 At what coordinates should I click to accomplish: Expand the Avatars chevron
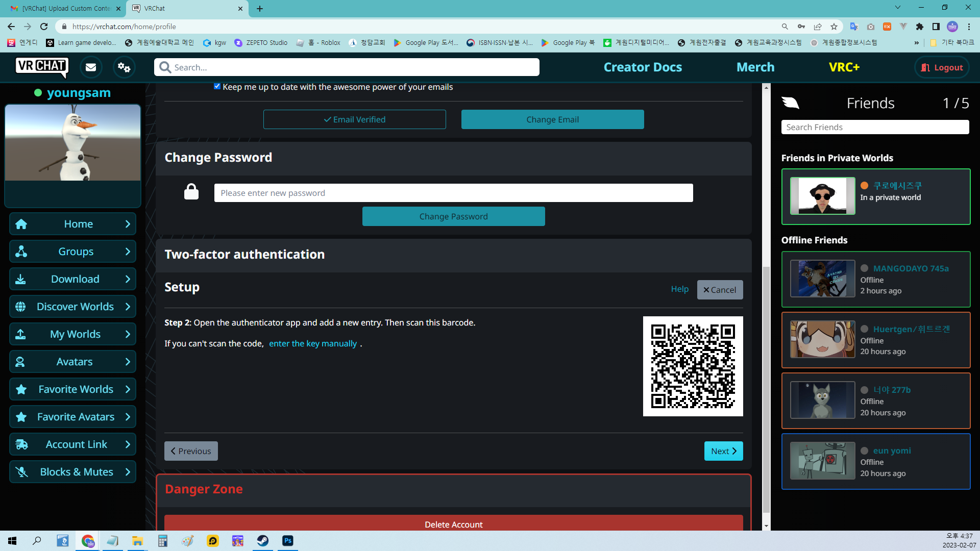128,362
